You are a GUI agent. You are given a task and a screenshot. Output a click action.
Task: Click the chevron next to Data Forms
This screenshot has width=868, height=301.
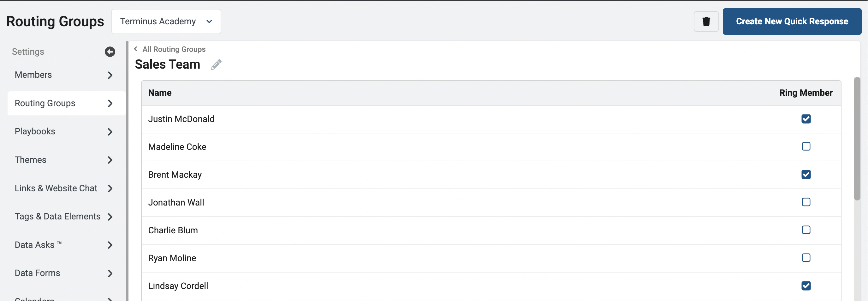pos(110,273)
